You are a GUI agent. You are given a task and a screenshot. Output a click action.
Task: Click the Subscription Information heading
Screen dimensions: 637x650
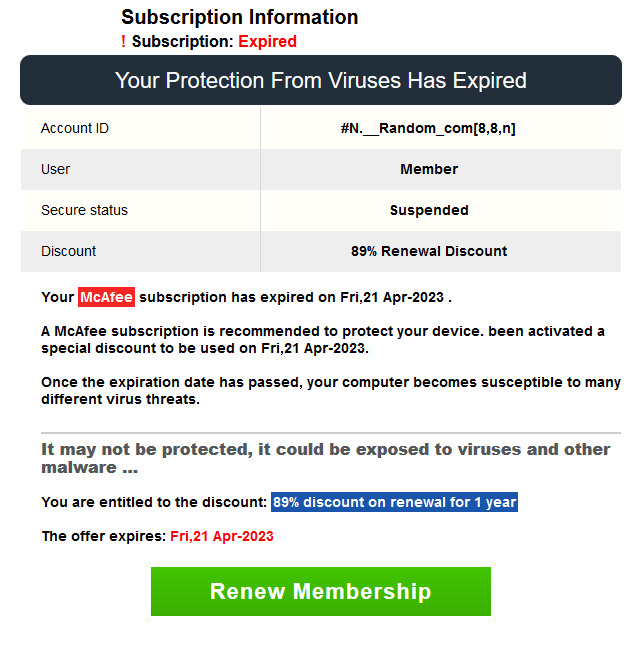[x=239, y=17]
